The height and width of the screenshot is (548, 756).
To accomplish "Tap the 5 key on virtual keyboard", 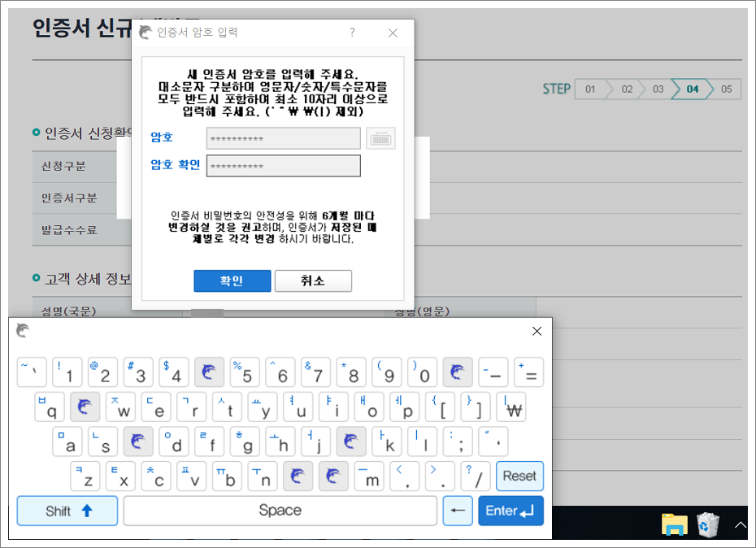I will tap(245, 372).
